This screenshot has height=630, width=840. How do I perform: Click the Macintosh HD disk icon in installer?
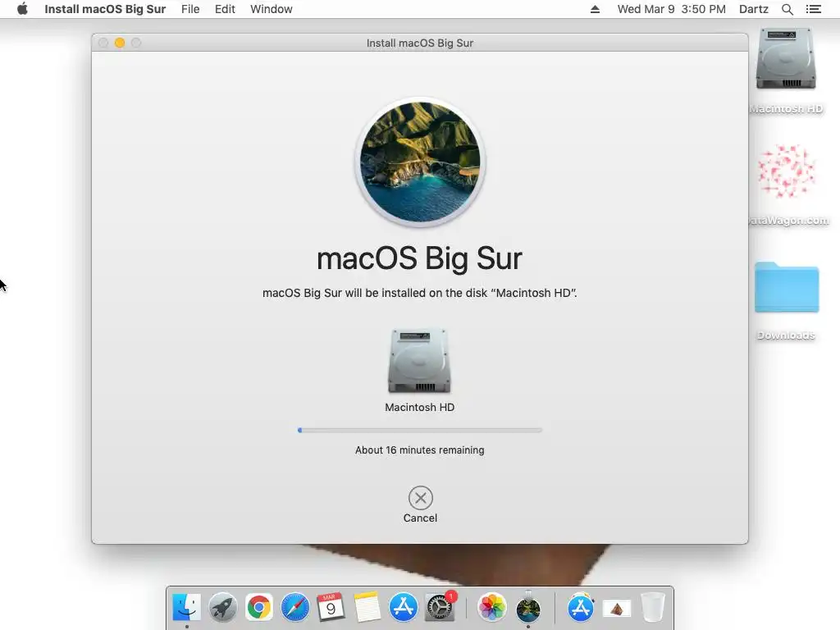(419, 361)
